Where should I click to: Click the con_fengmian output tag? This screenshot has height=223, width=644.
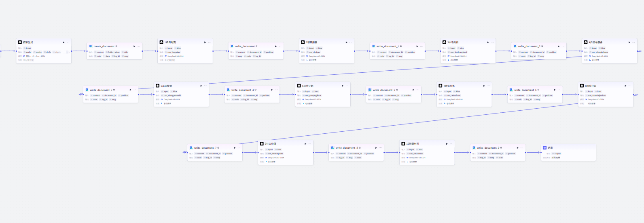(x=174, y=52)
